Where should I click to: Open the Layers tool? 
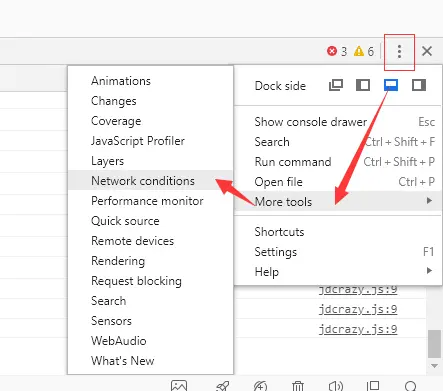point(150,161)
